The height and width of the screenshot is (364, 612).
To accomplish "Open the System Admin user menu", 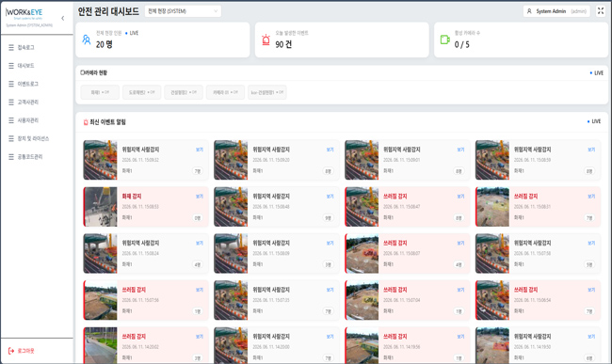I will coord(556,11).
